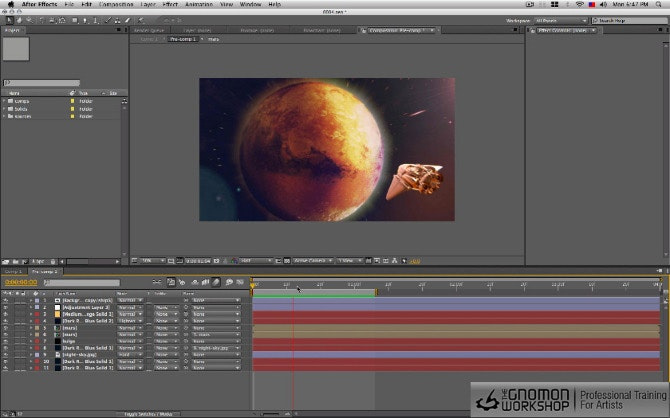Open the Composition menu
The width and height of the screenshot is (670, 418).
[x=116, y=4]
